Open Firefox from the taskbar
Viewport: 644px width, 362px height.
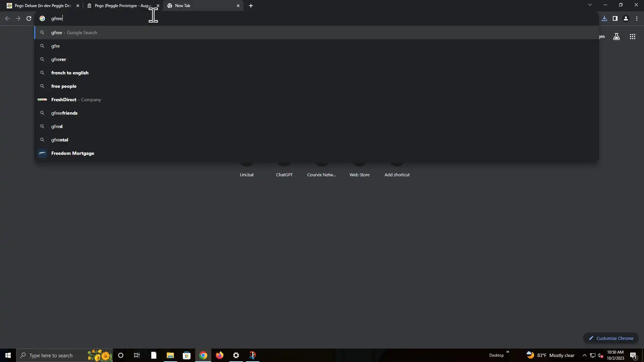click(x=220, y=355)
